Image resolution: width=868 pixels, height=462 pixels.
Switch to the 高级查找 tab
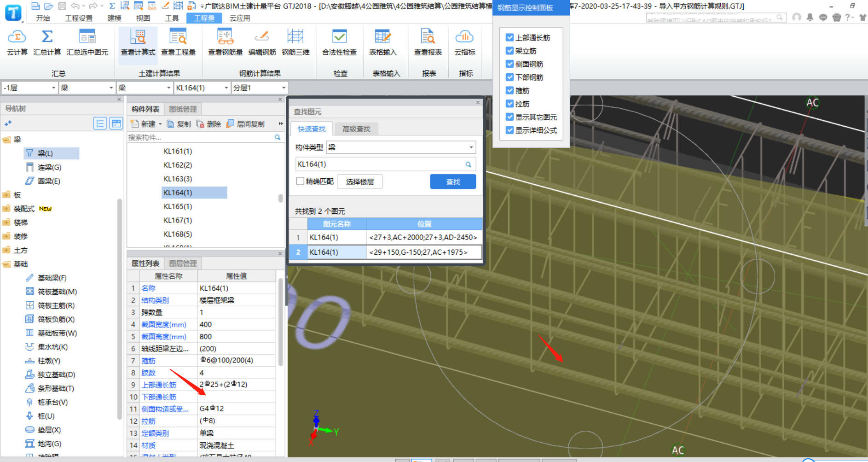[x=356, y=129]
